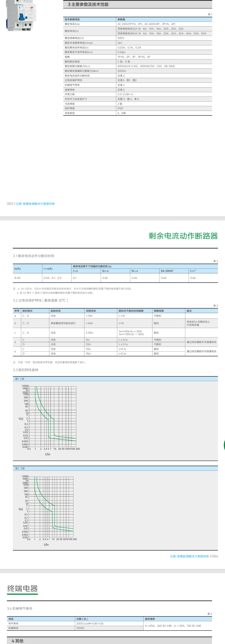Click the C型 trip curve chart
Image resolution: width=225 pixels, height=644 pixels.
click(x=49, y=421)
